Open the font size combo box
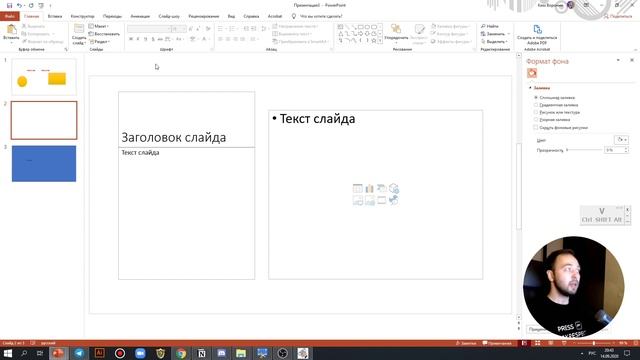Viewport: 640px width, 360px height. tap(178, 29)
